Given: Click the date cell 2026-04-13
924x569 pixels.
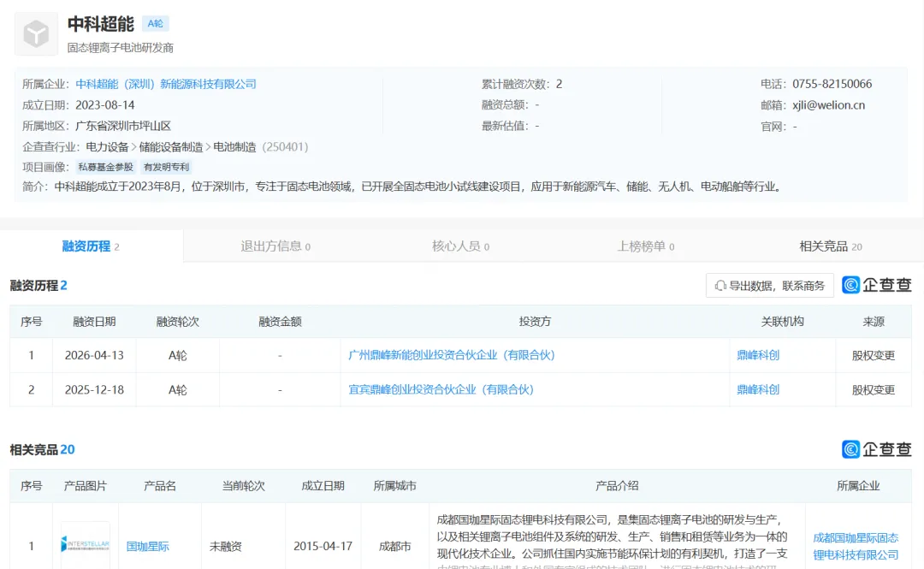Looking at the screenshot, I should (94, 355).
